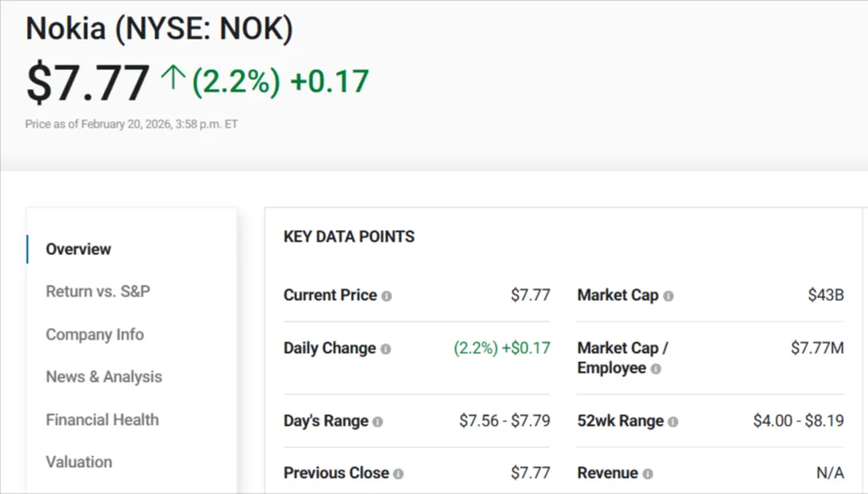The width and height of the screenshot is (868, 494).
Task: Click info icon beside Previous Close
Action: coord(399,473)
